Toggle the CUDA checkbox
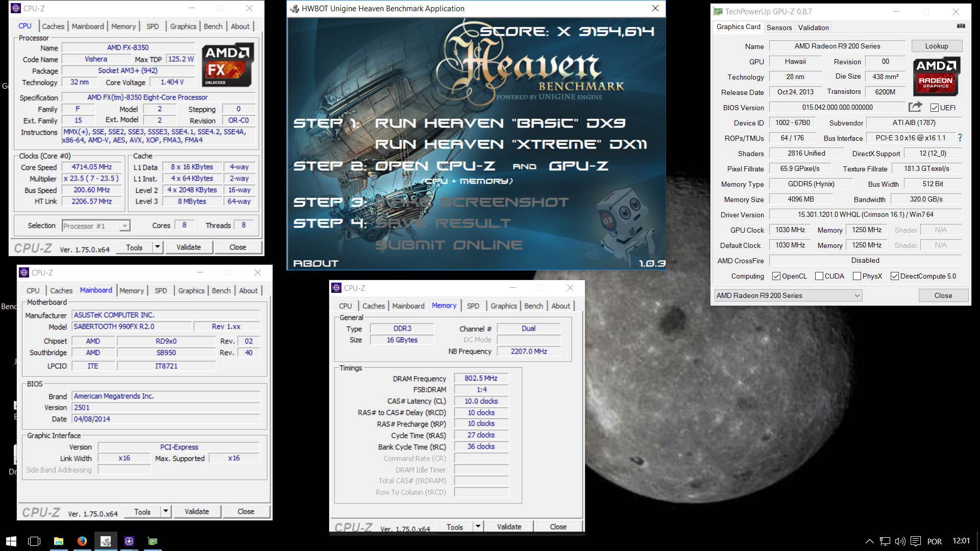The image size is (980, 551). pos(819,276)
